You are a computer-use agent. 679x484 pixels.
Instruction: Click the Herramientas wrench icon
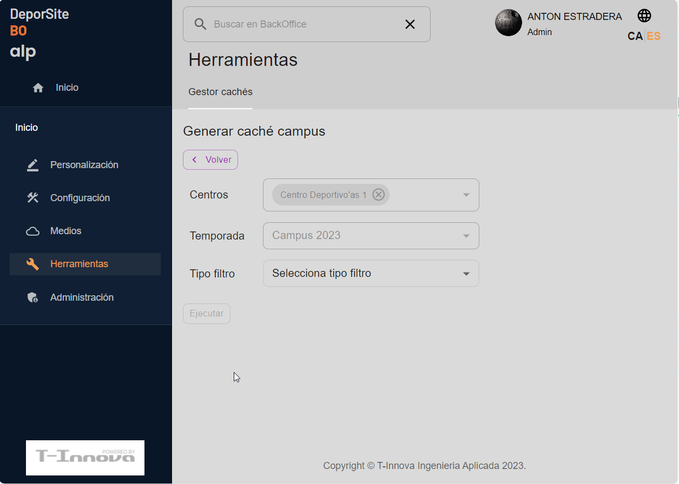32,264
